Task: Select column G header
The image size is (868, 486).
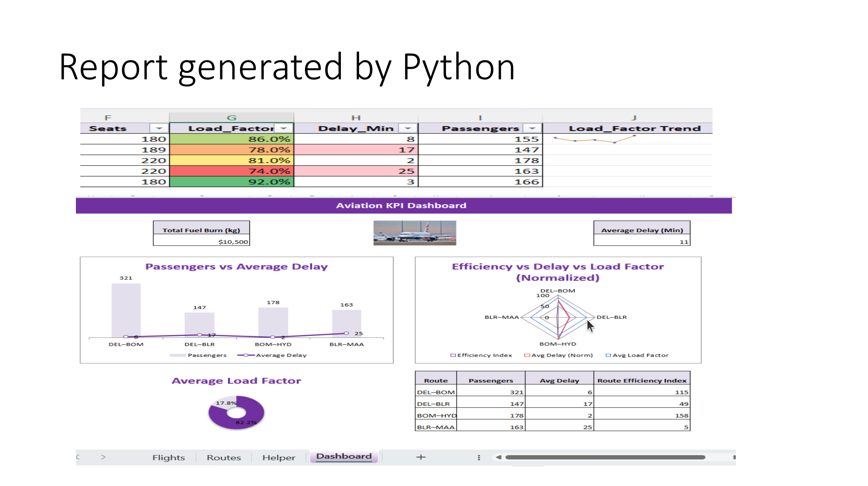Action: (x=232, y=117)
